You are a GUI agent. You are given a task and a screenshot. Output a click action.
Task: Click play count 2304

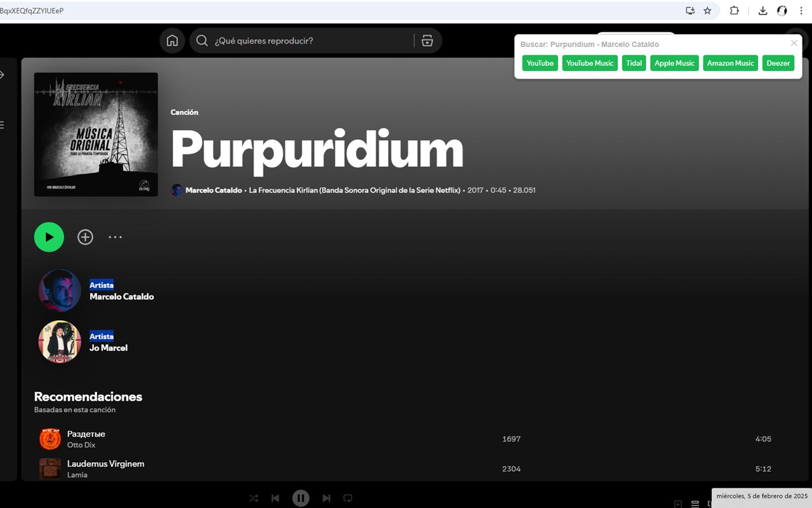pyautogui.click(x=511, y=469)
